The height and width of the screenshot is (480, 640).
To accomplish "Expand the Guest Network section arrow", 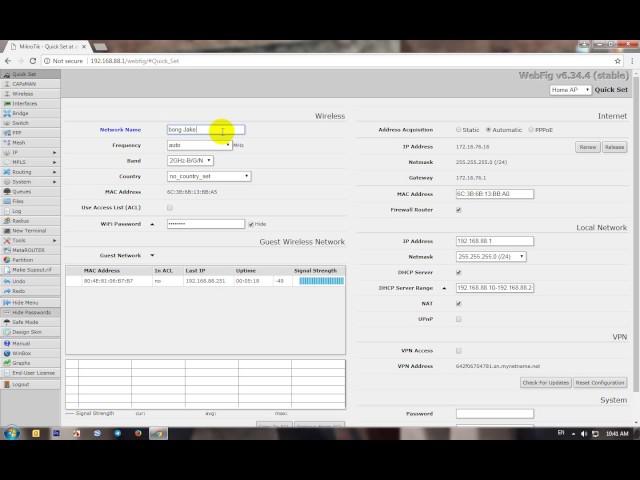I will coord(152,256).
